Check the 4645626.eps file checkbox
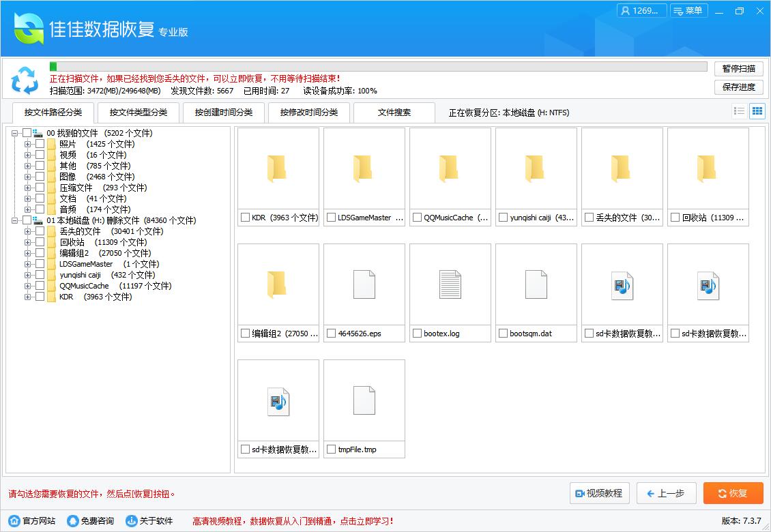771x532 pixels. 331,334
